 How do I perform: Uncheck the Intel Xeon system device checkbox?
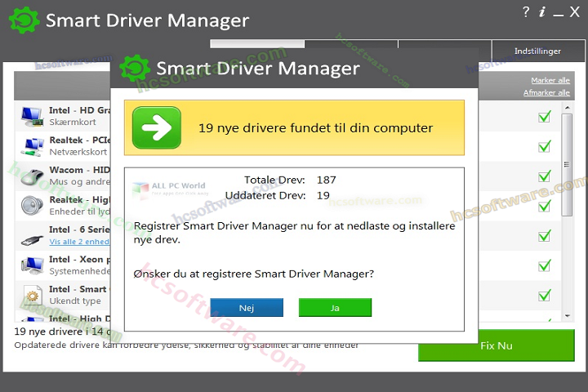click(x=545, y=265)
